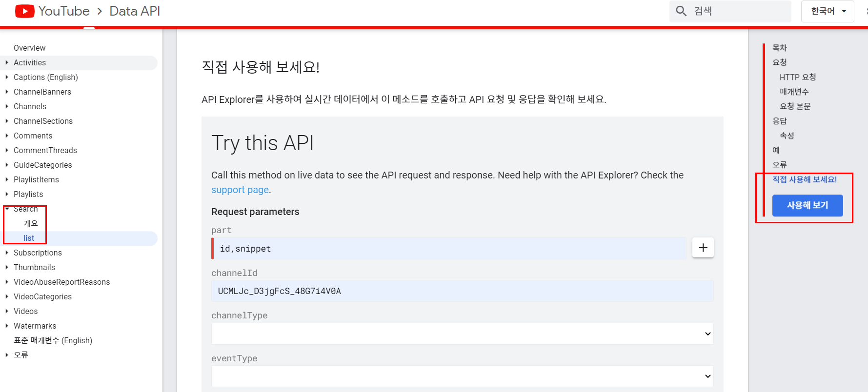Expand the Comments section
The width and height of the screenshot is (868, 392).
pos(7,136)
